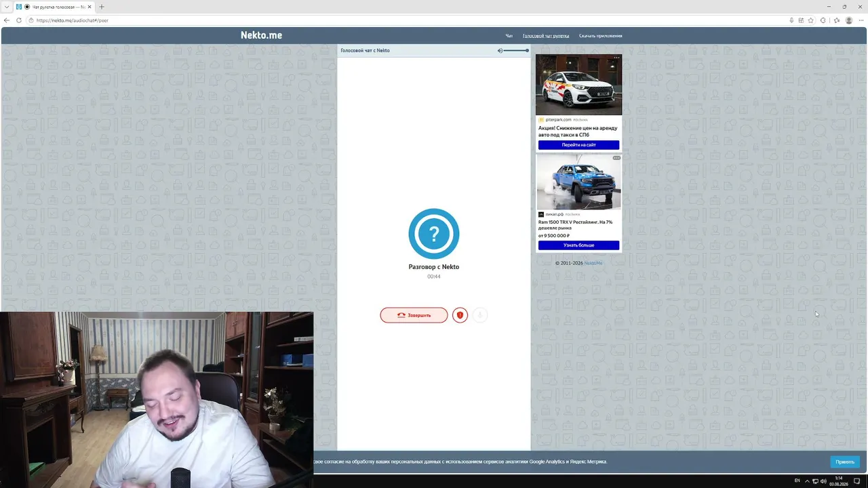
Task: Click the microphone permission icon in address bar
Action: [791, 20]
